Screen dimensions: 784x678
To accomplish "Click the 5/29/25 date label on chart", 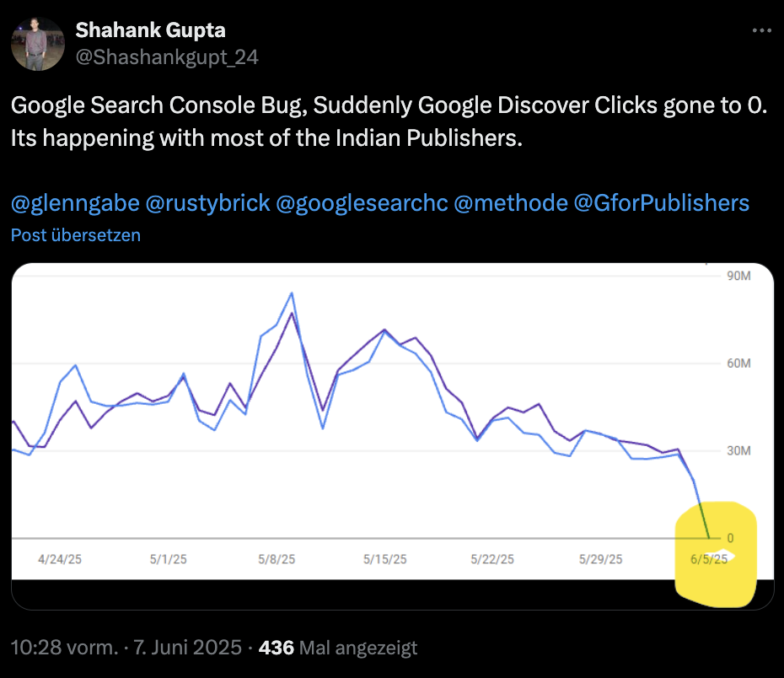I will click(601, 559).
